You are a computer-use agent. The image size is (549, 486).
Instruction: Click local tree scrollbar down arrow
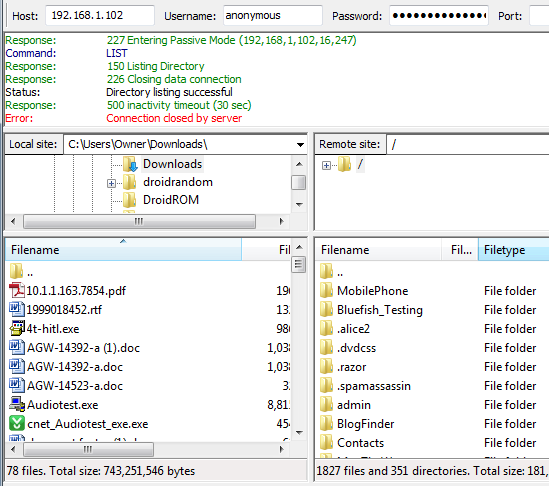[299, 204]
